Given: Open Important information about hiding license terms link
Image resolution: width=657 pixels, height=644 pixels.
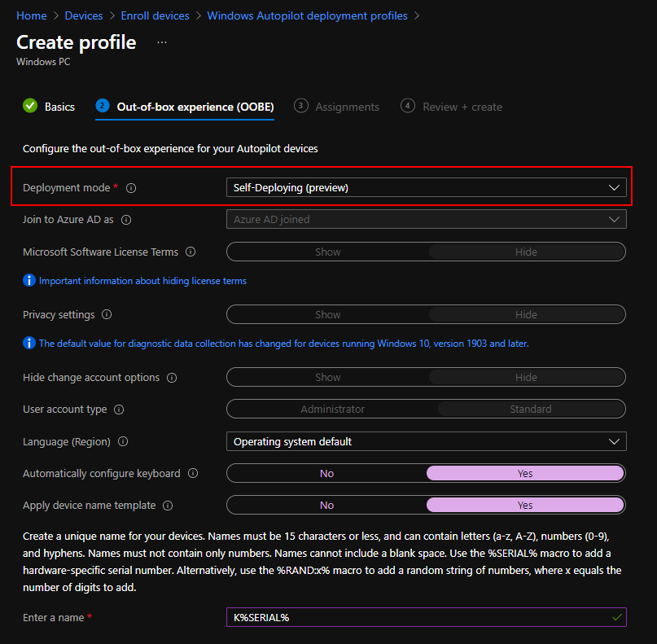Looking at the screenshot, I should [142, 281].
